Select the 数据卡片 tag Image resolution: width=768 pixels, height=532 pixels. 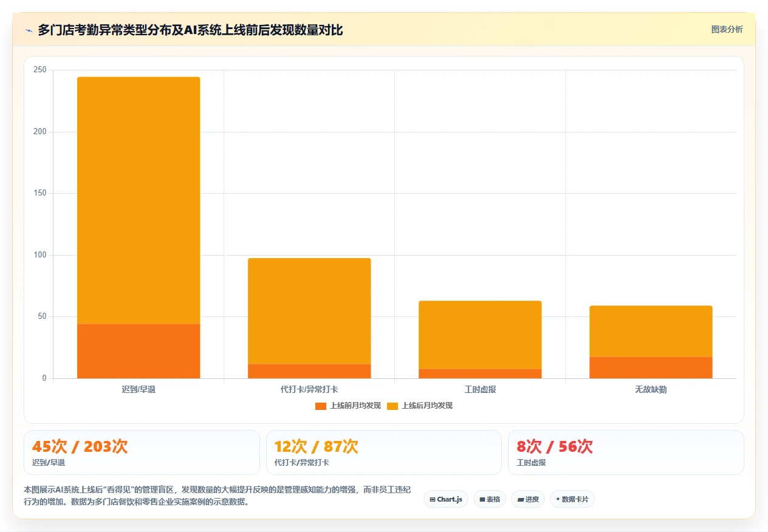(572, 499)
